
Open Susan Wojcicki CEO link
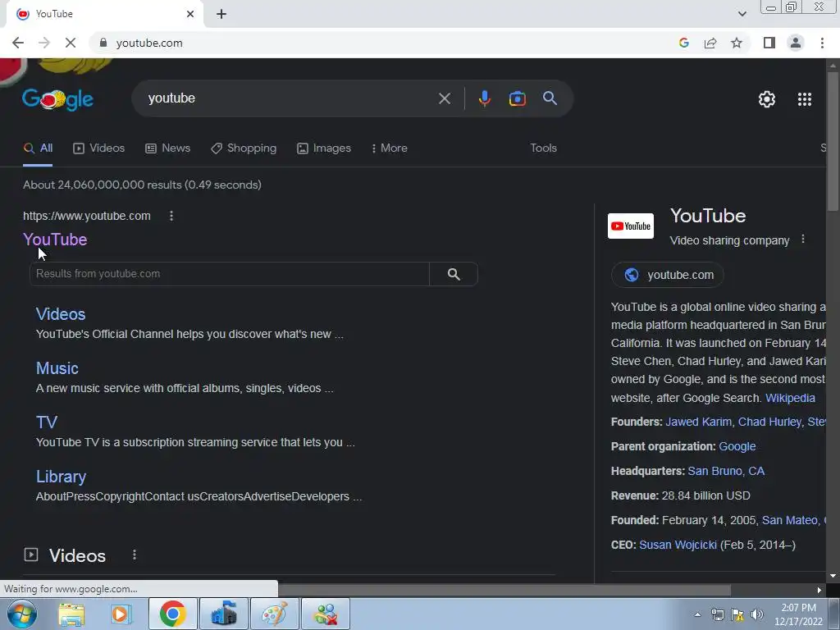(678, 546)
